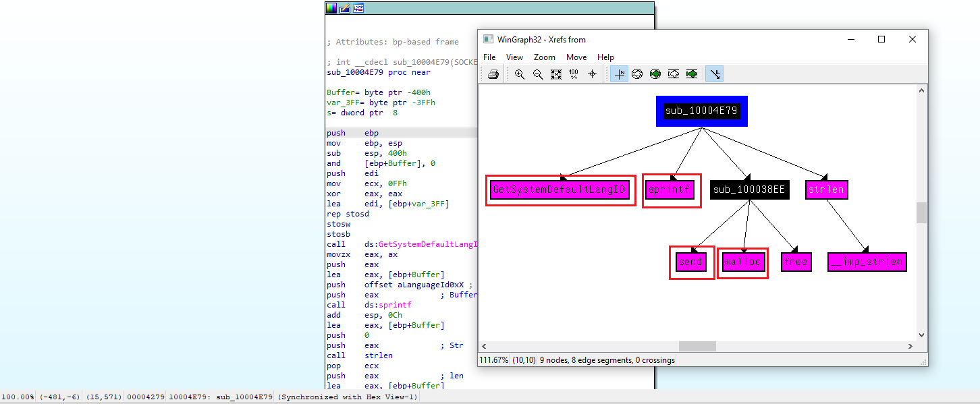The image size is (980, 404).
Task: Click the edit node pencil icon
Action: pos(345,8)
